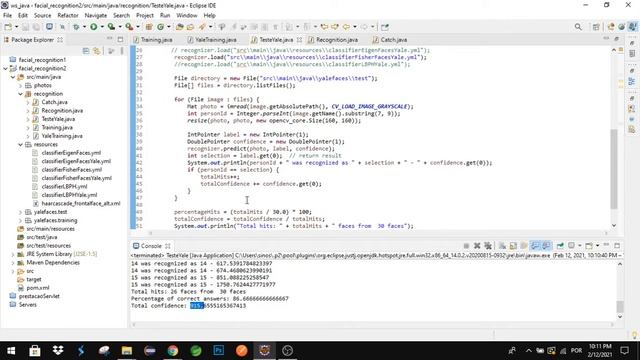Click the Java perspective icon at the toolbar end
Viewport: 640px width, 360px height.
coord(633,27)
